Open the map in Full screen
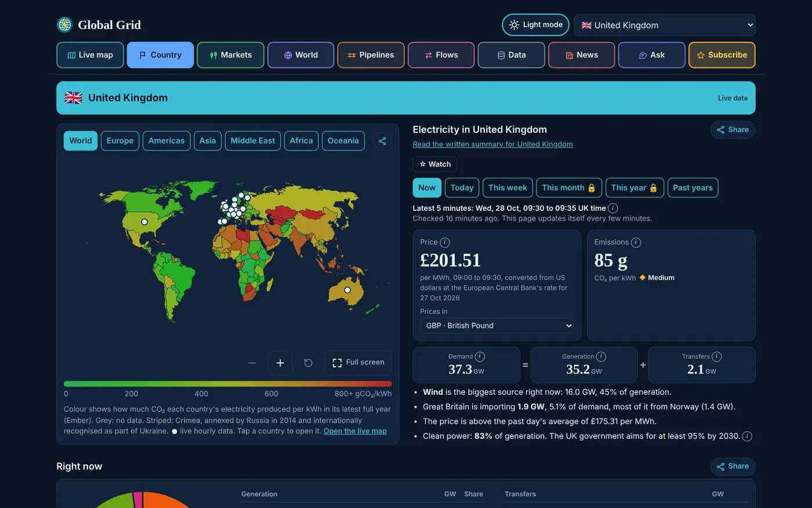 358,363
